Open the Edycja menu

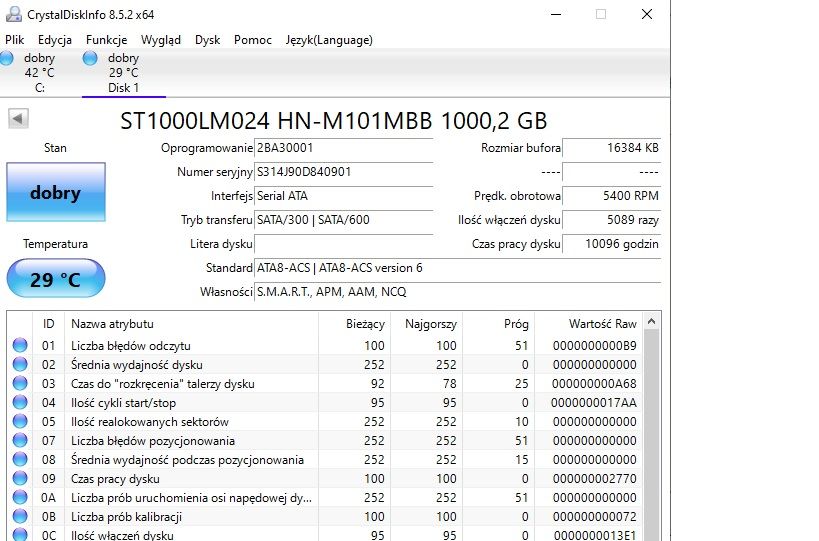tap(55, 40)
